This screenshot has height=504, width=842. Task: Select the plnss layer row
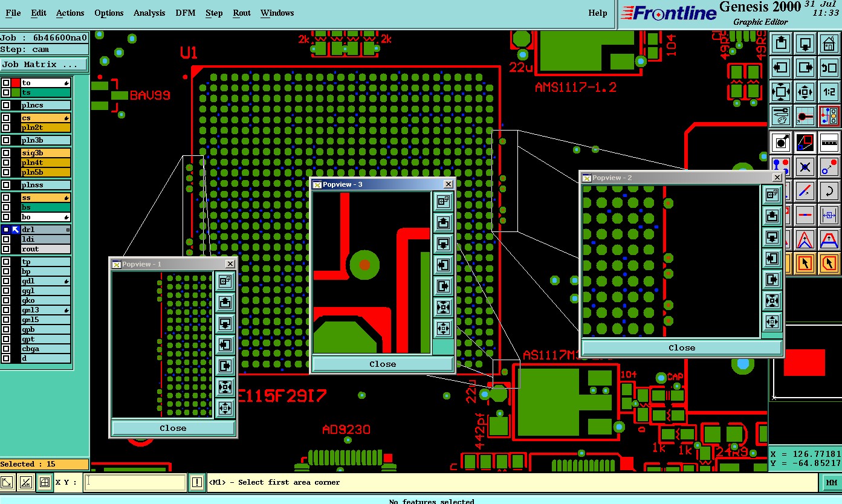[46, 185]
